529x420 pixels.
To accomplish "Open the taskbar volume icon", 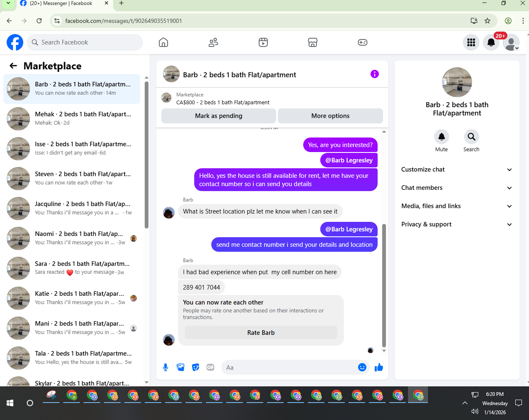I will pos(475,412).
